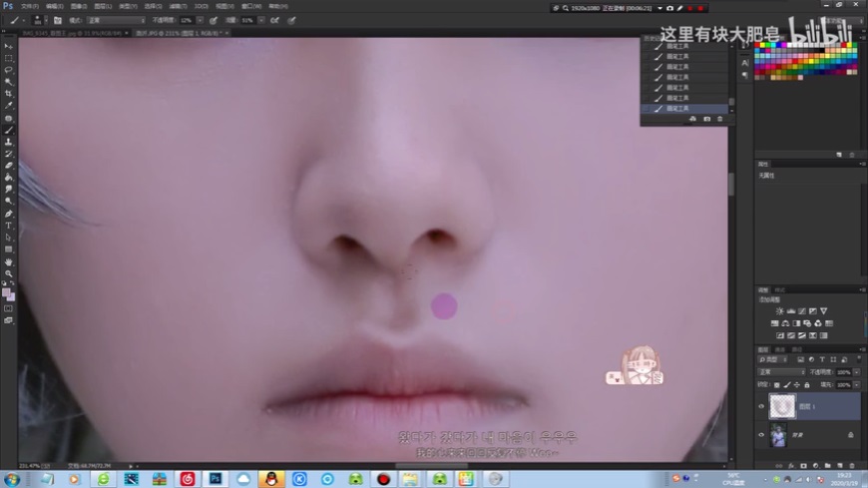
Task: Add a Hue/Saturation adjustment layer
Action: click(x=774, y=323)
